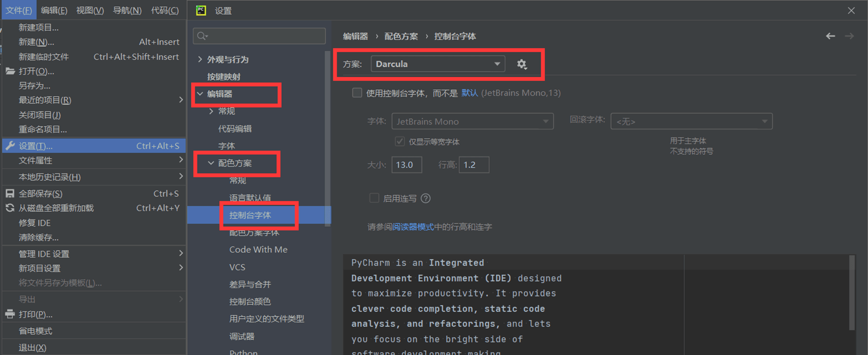Collapse the 编辑器 tree node

[x=200, y=94]
